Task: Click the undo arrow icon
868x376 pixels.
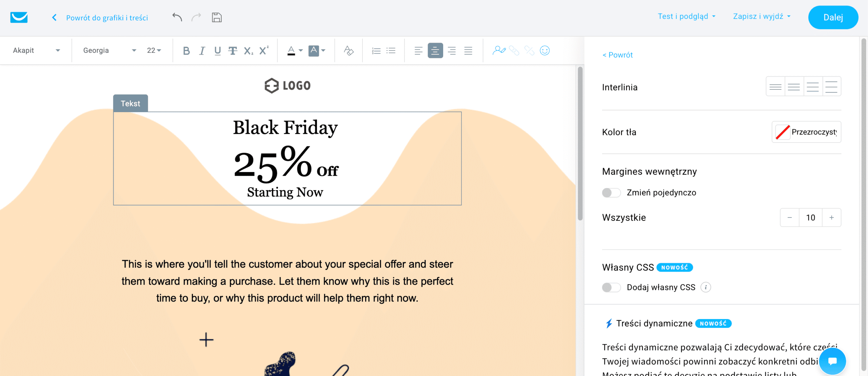Action: coord(177,17)
